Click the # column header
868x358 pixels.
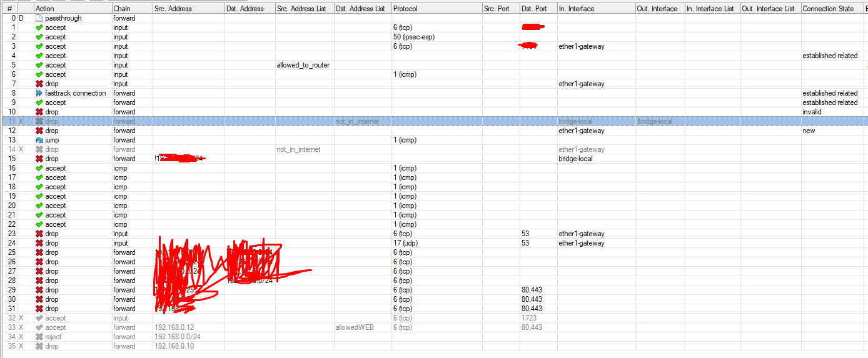[x=9, y=9]
